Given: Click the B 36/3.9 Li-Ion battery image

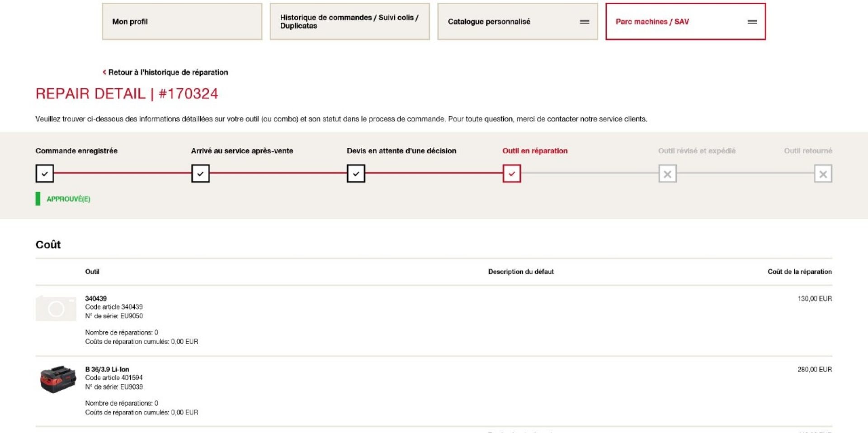Looking at the screenshot, I should pyautogui.click(x=57, y=379).
